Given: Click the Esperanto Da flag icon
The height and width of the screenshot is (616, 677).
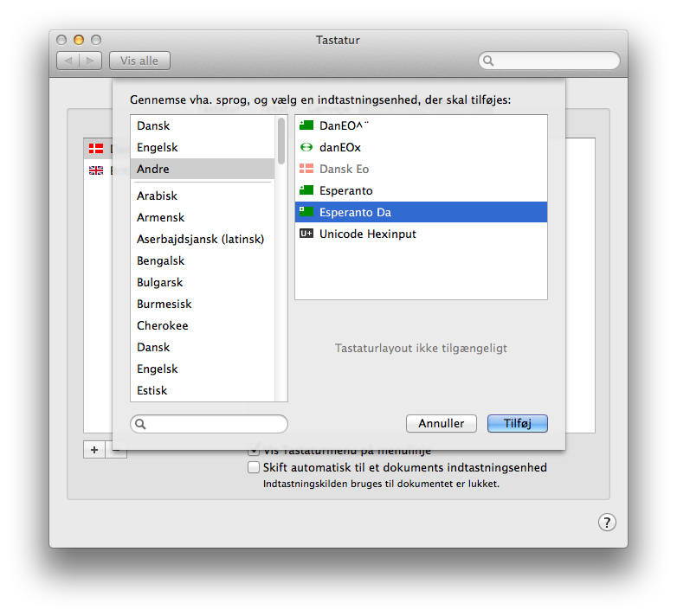Looking at the screenshot, I should [306, 212].
